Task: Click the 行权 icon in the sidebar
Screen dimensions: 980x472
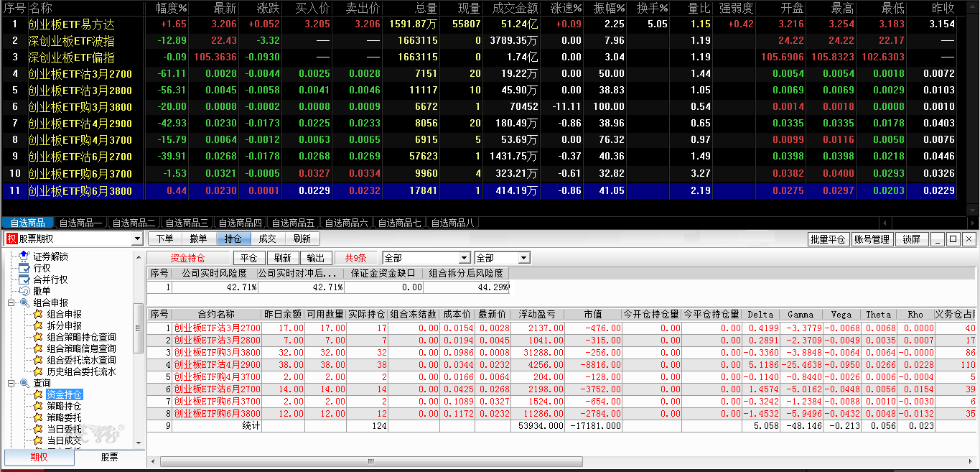Action: (24, 268)
